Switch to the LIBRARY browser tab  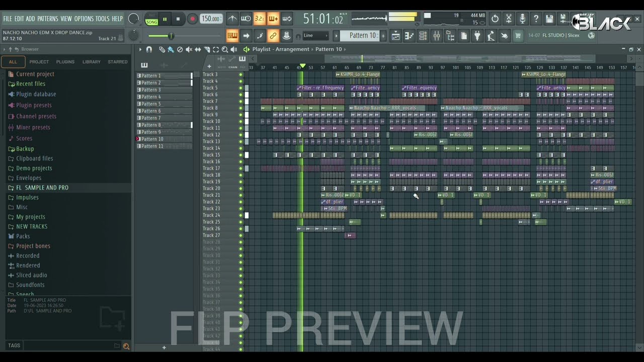[92, 62]
